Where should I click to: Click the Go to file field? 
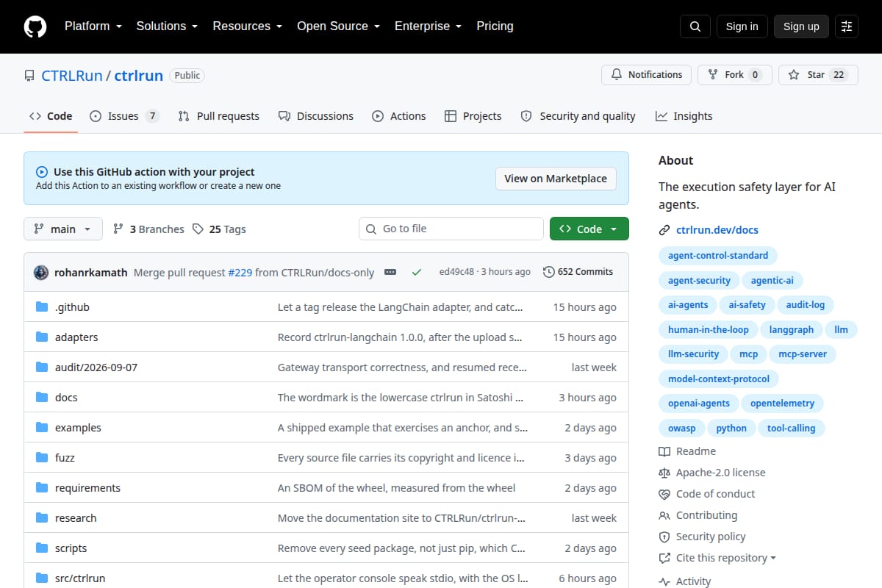451,229
